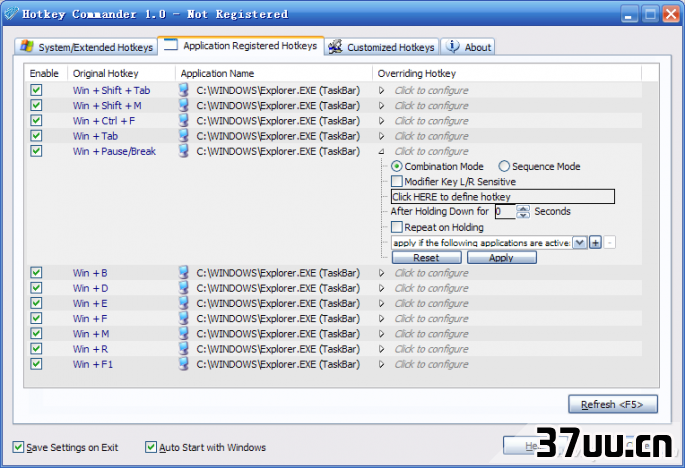Select the 'Win + B' hotkey text
Image resolution: width=685 pixels, height=468 pixels.
(90, 273)
